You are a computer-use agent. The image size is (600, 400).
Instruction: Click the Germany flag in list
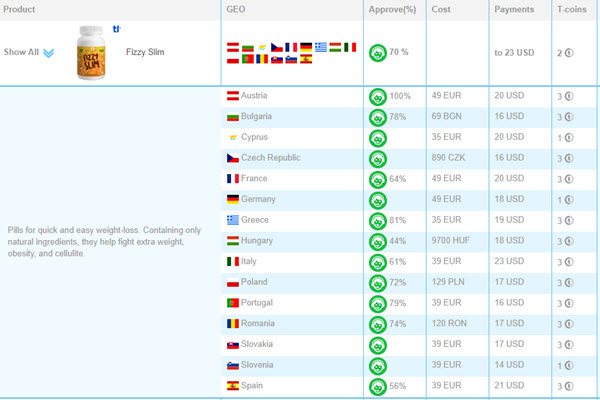(233, 199)
